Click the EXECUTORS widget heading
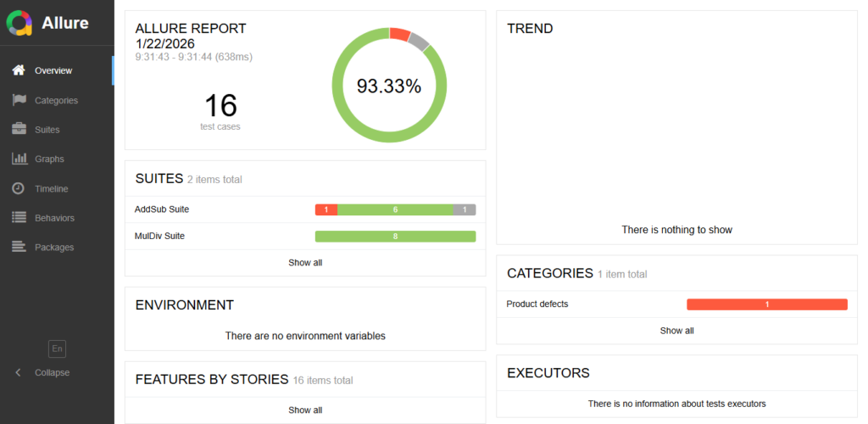Viewport: 868px width, 424px height. point(548,373)
